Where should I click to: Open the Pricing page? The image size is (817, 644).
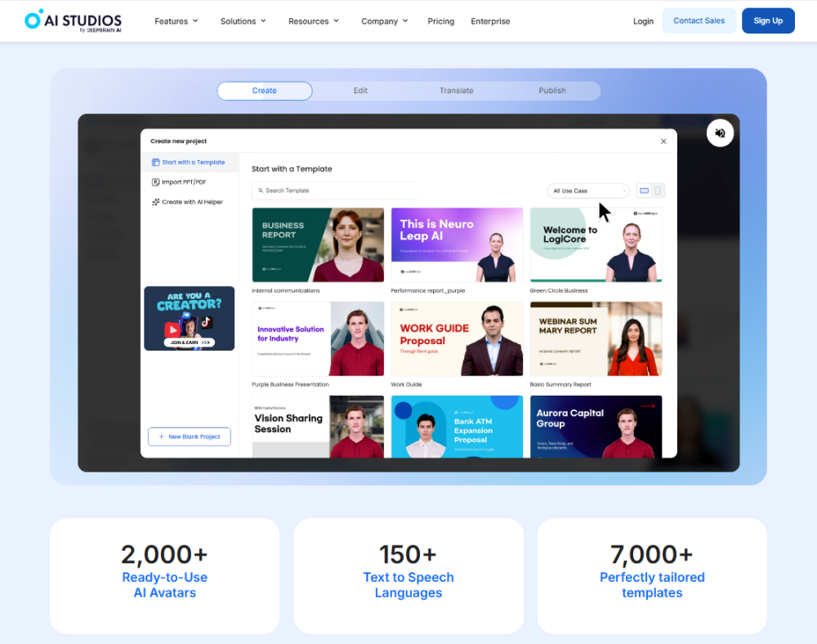[x=441, y=21]
